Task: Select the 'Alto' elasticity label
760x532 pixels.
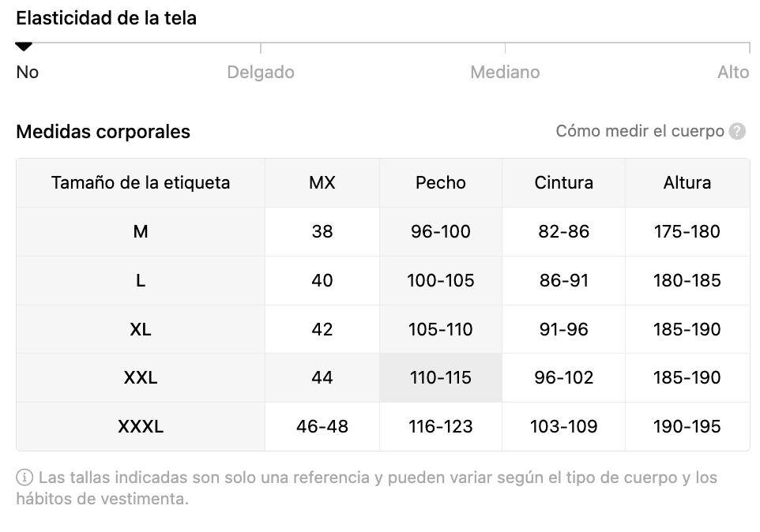Action: point(733,72)
